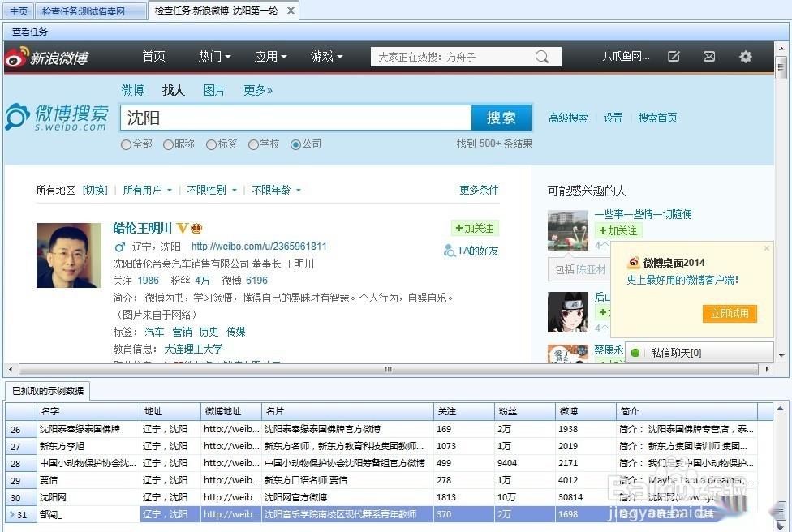Open the 更多» search types
This screenshot has width=792, height=532.
tap(257, 90)
